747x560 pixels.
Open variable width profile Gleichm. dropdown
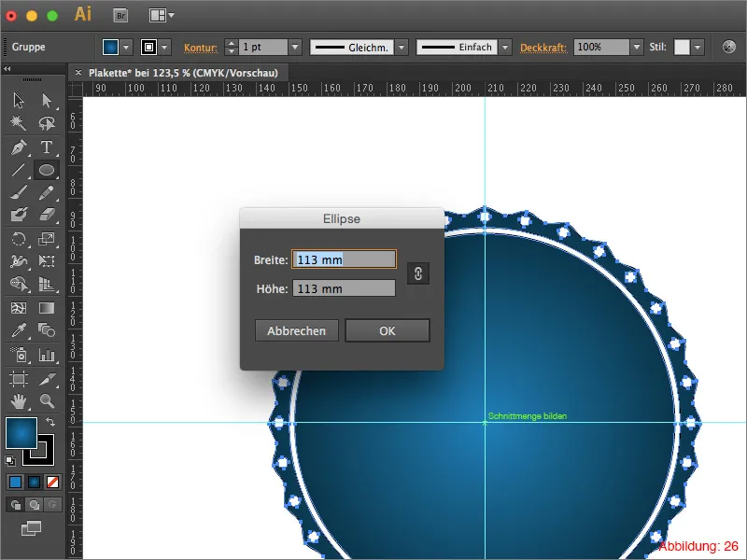coord(402,48)
